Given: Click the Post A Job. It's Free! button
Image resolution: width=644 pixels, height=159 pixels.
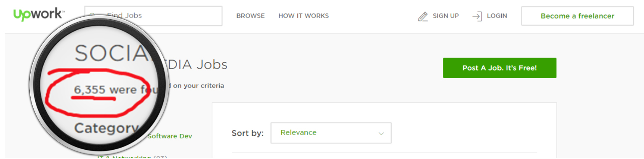Looking at the screenshot, I should pyautogui.click(x=500, y=68).
